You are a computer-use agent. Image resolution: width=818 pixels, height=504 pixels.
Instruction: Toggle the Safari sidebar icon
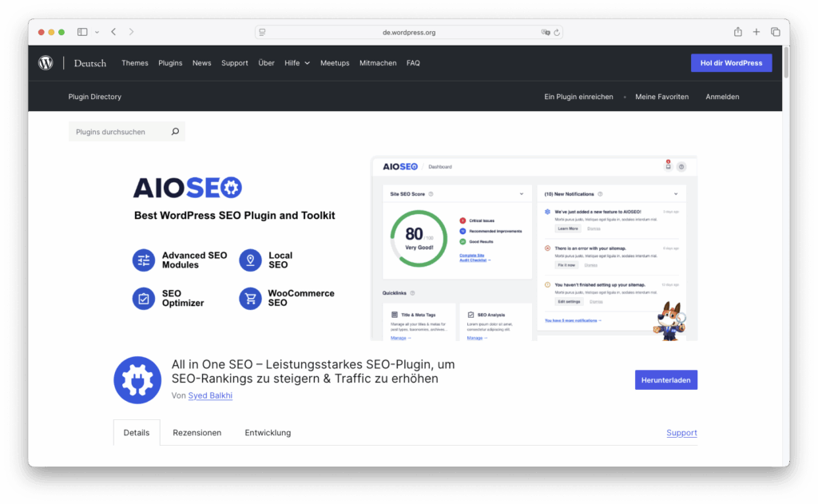(x=82, y=32)
